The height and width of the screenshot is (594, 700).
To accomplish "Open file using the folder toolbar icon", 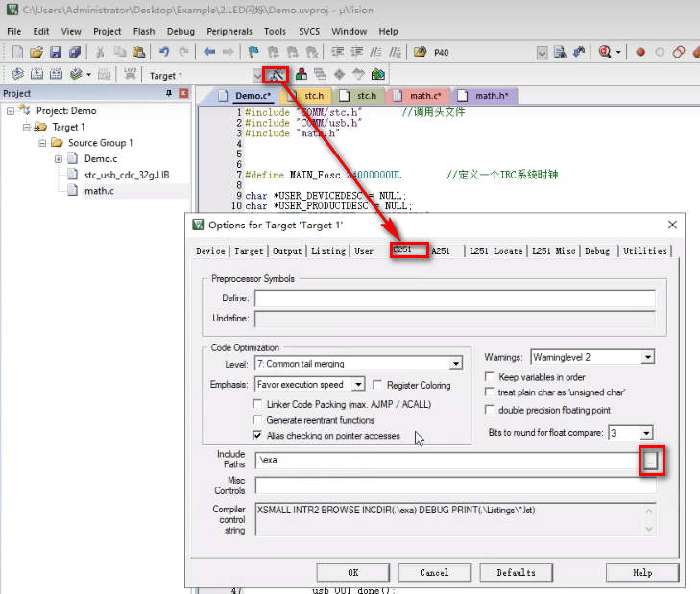I will click(36, 52).
